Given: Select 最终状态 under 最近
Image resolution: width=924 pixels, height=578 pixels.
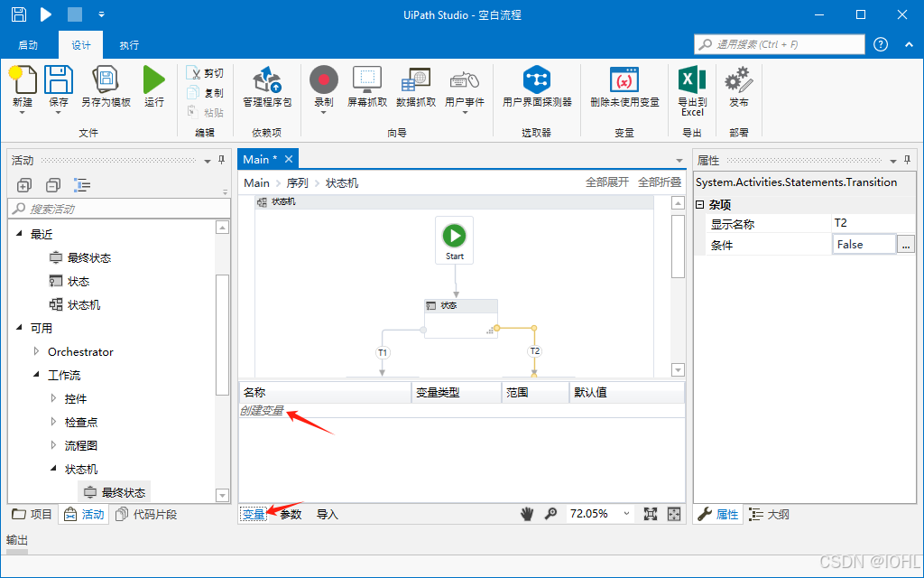Looking at the screenshot, I should (80, 257).
